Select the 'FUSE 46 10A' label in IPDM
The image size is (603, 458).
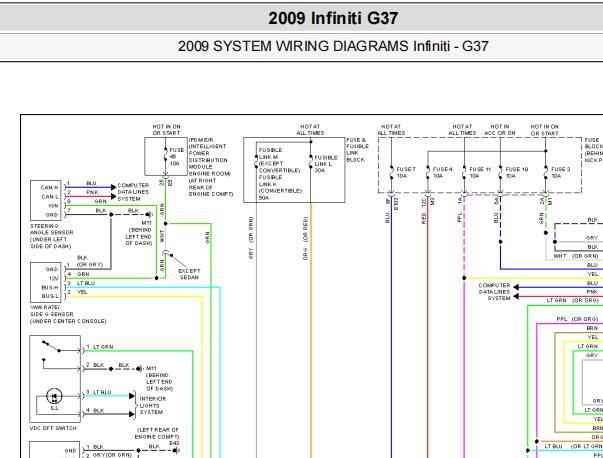click(x=177, y=157)
